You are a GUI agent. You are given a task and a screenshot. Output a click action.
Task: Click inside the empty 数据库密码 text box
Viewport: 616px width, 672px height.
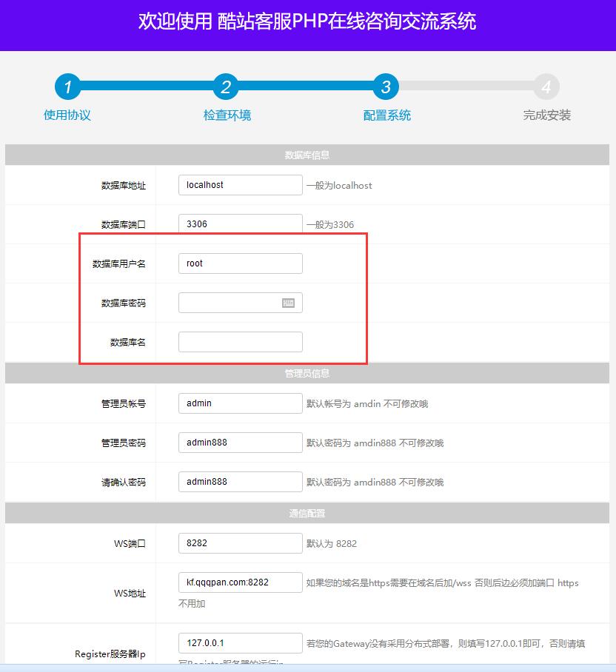[230, 303]
